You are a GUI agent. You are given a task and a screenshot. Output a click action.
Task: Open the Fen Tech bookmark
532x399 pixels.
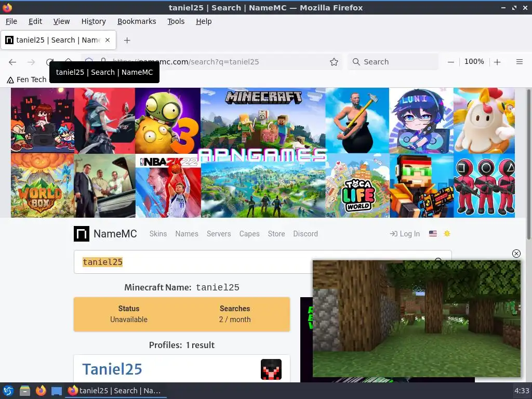point(26,79)
